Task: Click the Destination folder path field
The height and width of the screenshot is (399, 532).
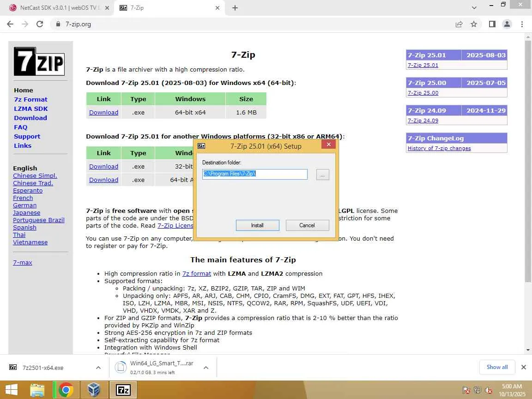Action: click(255, 174)
